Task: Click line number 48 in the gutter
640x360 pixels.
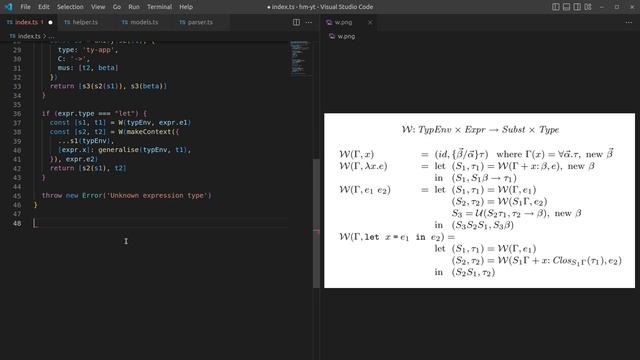Action: [x=17, y=223]
